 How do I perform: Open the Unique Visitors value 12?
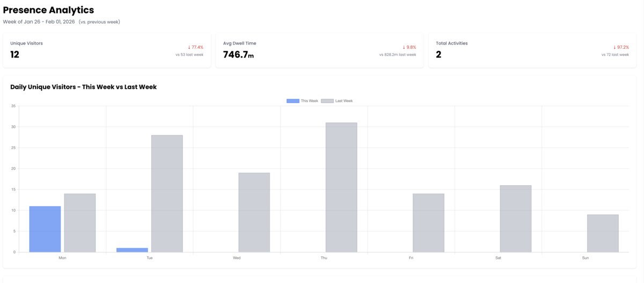tap(15, 54)
